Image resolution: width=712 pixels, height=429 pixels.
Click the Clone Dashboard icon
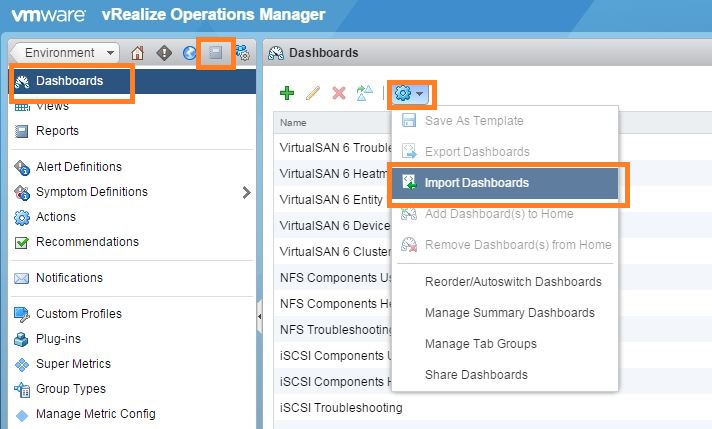[x=365, y=93]
